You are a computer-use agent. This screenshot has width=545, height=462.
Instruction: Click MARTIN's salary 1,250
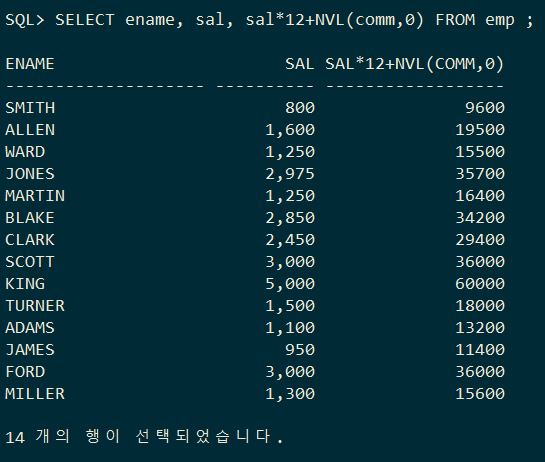290,196
